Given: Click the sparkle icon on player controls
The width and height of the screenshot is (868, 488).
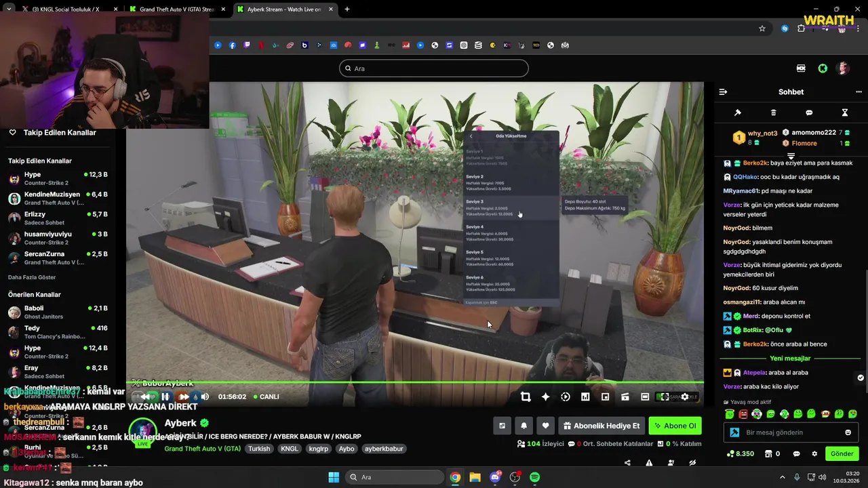Looking at the screenshot, I should [x=545, y=396].
